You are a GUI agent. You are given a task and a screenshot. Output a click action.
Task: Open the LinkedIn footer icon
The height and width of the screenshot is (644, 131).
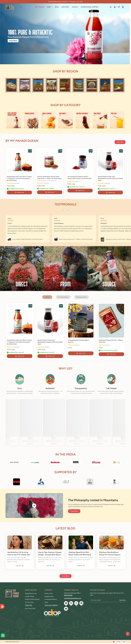click(x=81, y=603)
